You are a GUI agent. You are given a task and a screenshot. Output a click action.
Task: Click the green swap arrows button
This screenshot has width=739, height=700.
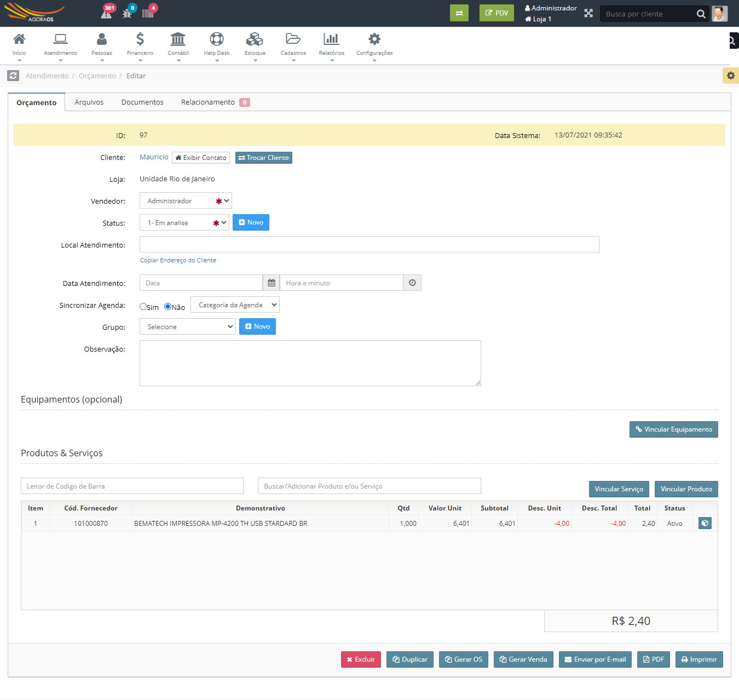tap(459, 13)
